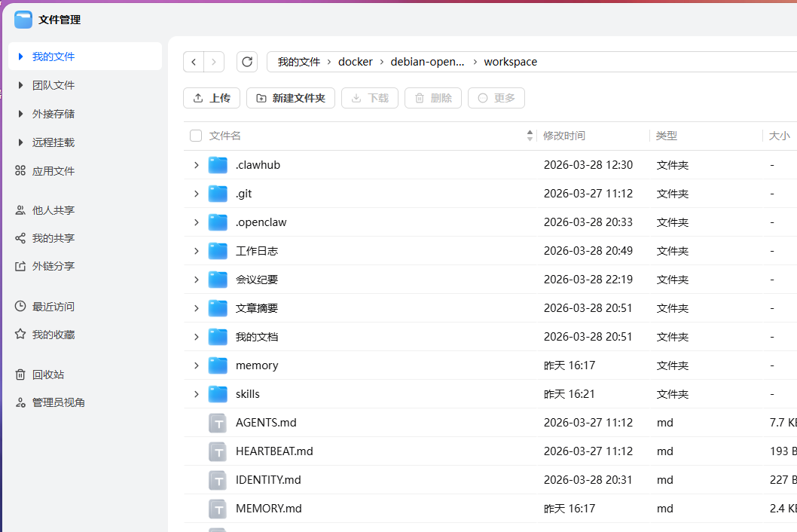Expand the 我的文档 folder row
The image size is (797, 532).
coord(196,337)
